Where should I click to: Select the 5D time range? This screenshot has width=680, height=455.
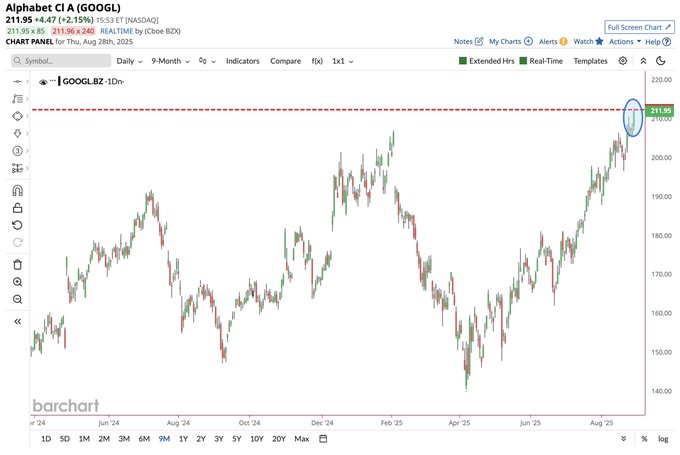coord(65,439)
